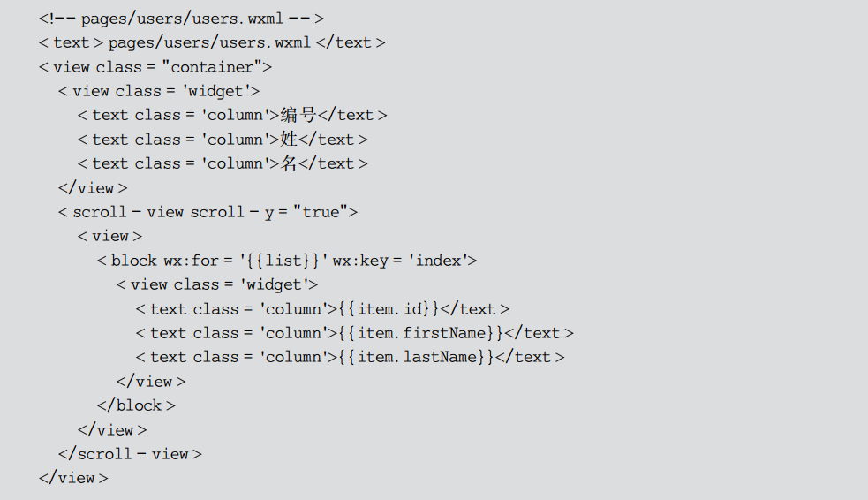Viewport: 868px width, 500px height.
Task: Click the view class = "container" line's view tag
Action: click(72, 67)
